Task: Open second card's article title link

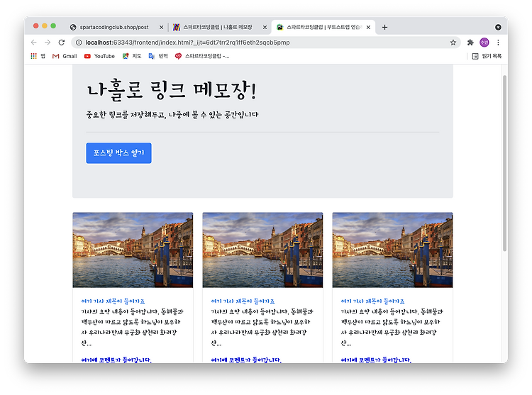Action: pyautogui.click(x=243, y=301)
